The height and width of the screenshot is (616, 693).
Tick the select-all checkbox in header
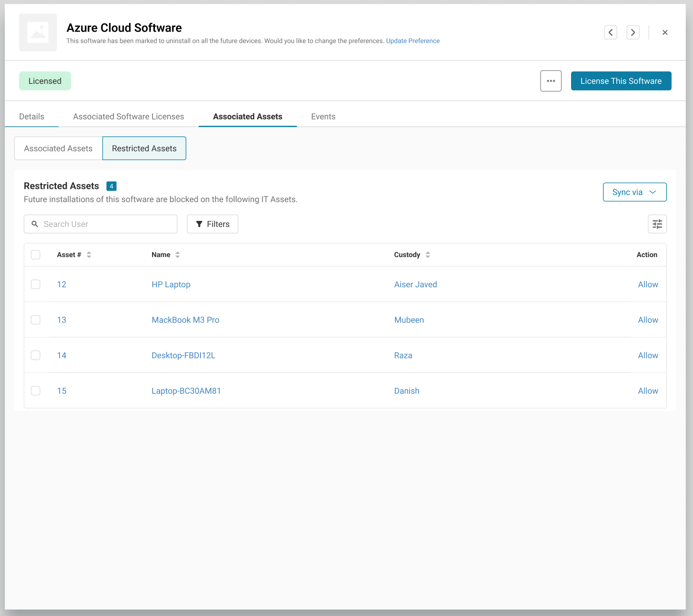point(36,255)
